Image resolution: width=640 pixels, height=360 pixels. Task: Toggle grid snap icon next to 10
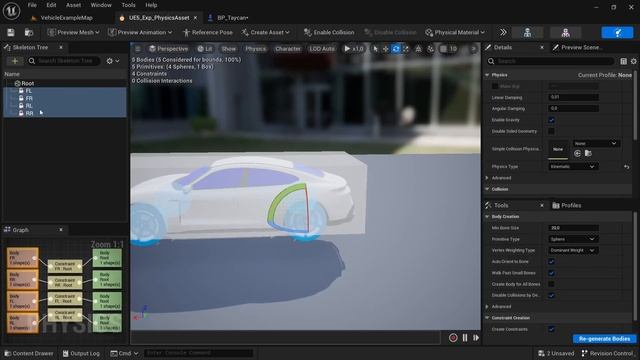coord(443,49)
